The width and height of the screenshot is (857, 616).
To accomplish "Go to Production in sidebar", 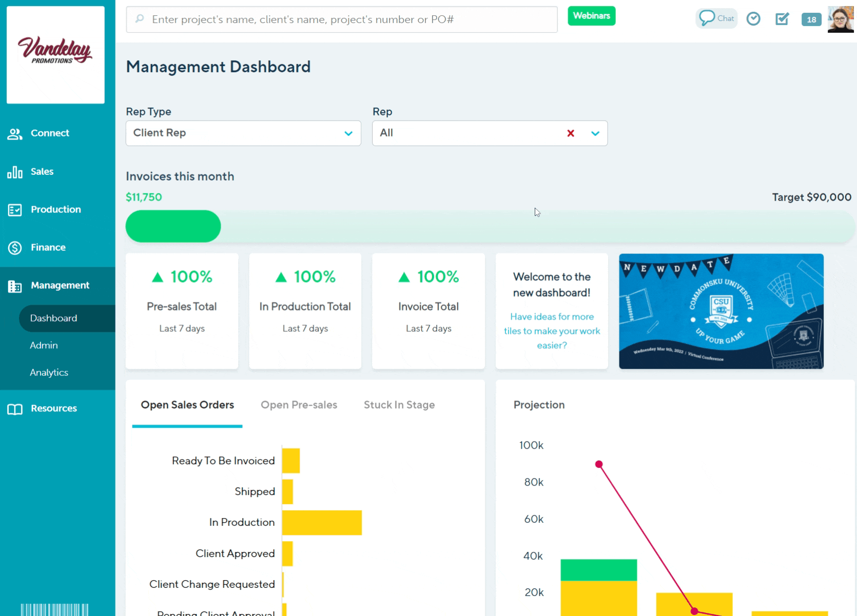I will [55, 210].
